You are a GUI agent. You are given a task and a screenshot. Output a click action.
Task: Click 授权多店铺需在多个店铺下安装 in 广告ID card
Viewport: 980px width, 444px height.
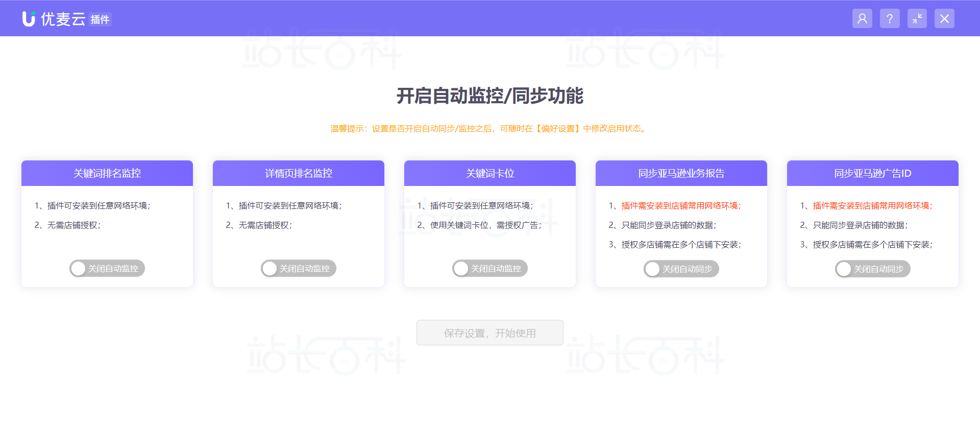click(x=872, y=245)
